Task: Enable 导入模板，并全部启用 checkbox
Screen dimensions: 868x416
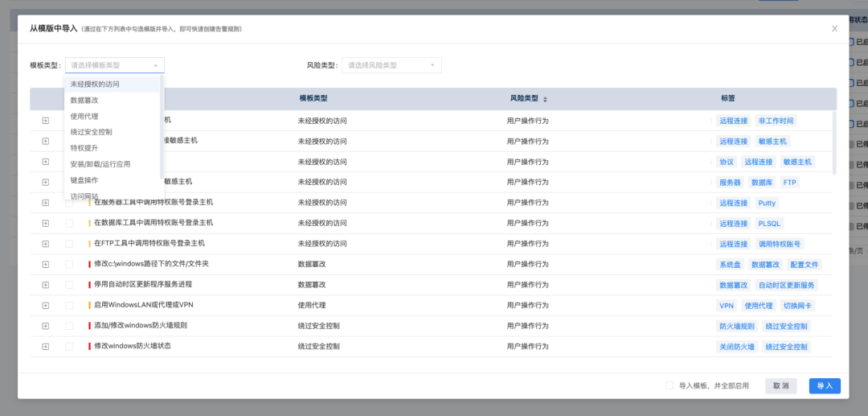Action: pos(669,385)
